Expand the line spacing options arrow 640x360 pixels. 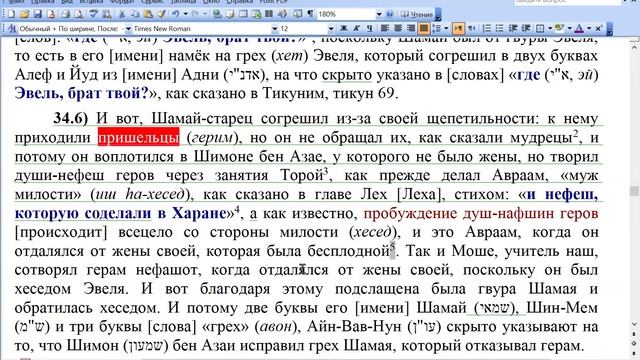[446, 28]
